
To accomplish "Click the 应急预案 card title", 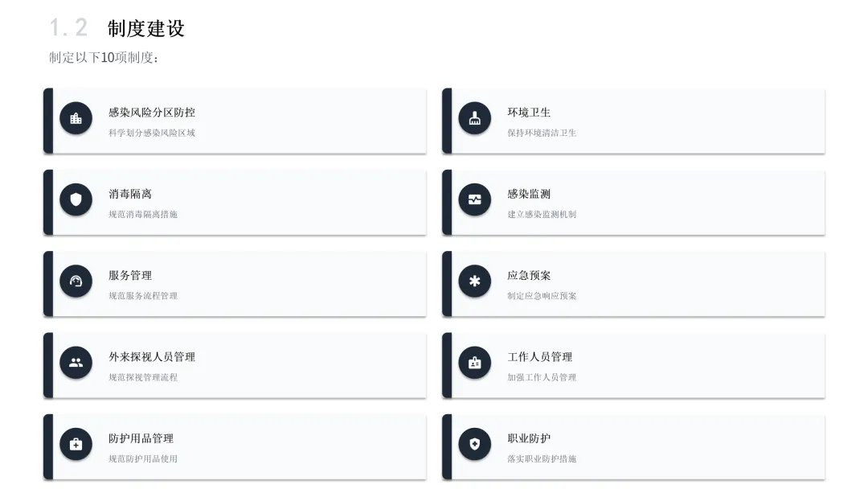I will pyautogui.click(x=529, y=275).
